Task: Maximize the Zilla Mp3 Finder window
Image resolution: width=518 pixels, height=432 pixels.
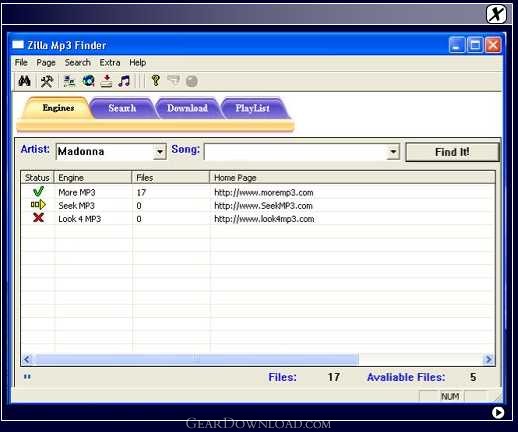Action: click(x=475, y=45)
